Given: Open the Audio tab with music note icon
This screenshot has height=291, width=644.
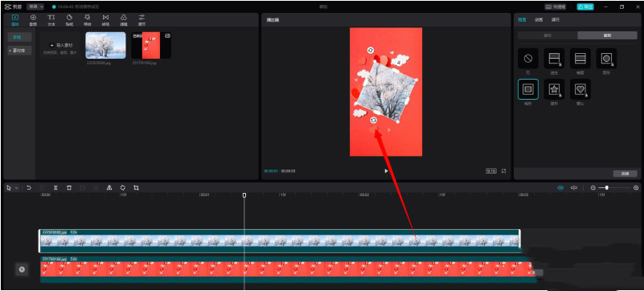Looking at the screenshot, I should (x=33, y=20).
